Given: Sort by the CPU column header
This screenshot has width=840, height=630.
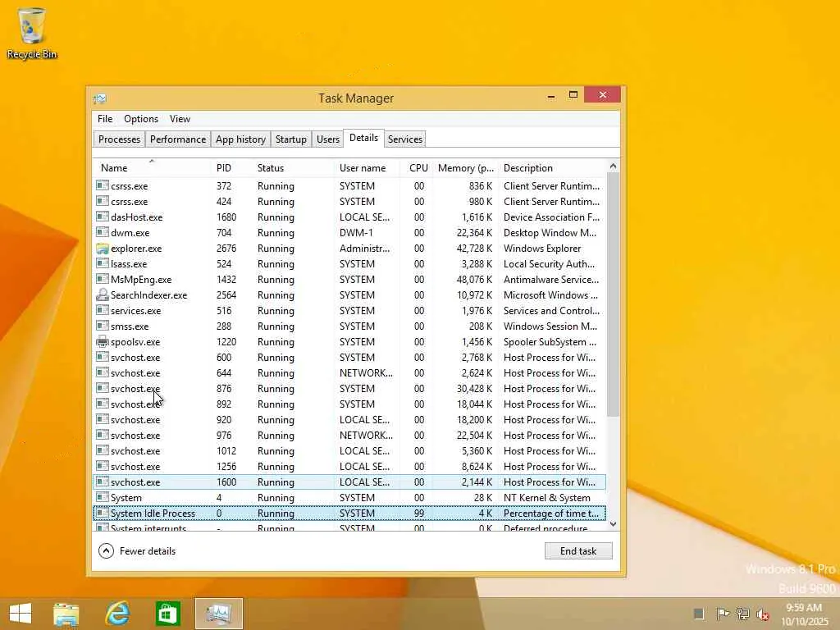Looking at the screenshot, I should pos(416,167).
